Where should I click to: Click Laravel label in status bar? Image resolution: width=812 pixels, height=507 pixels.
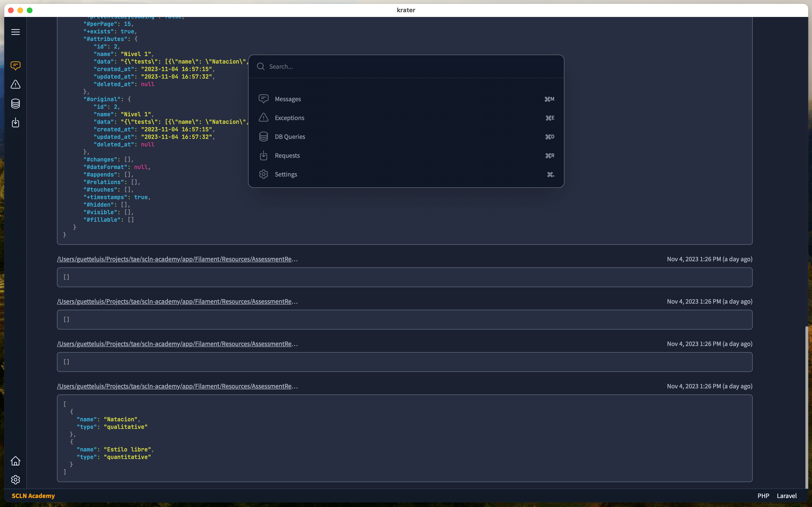(x=787, y=496)
